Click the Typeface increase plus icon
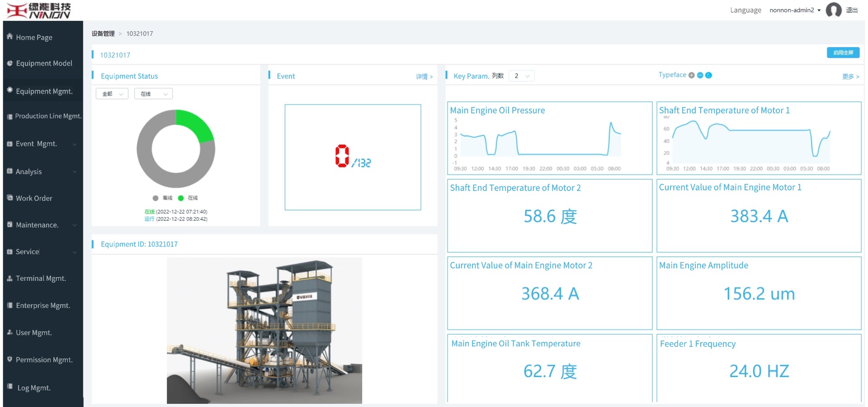Viewport: 868px width, 407px height. click(691, 76)
